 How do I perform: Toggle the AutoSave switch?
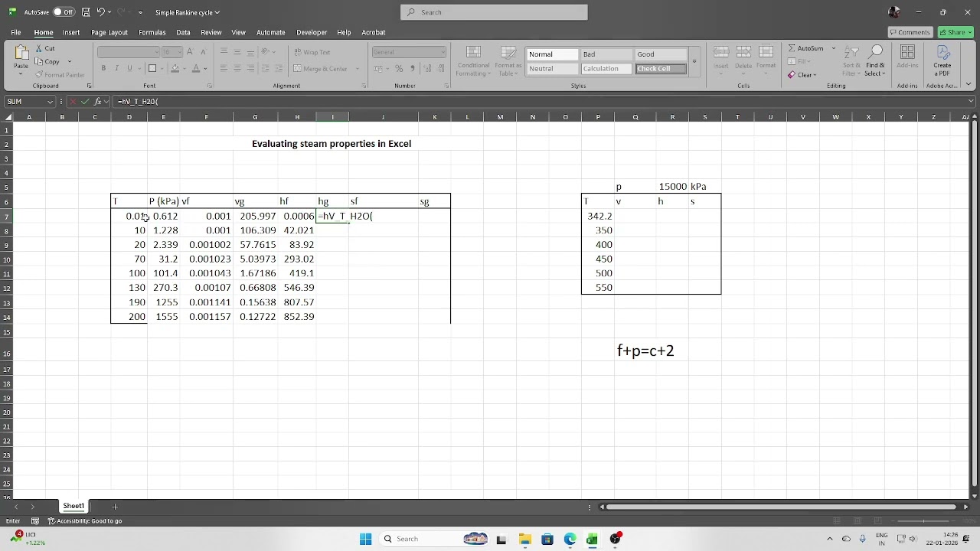coord(64,12)
